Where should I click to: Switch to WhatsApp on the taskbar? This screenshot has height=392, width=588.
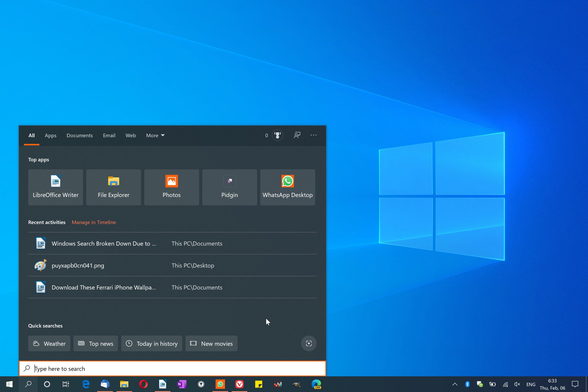220,384
